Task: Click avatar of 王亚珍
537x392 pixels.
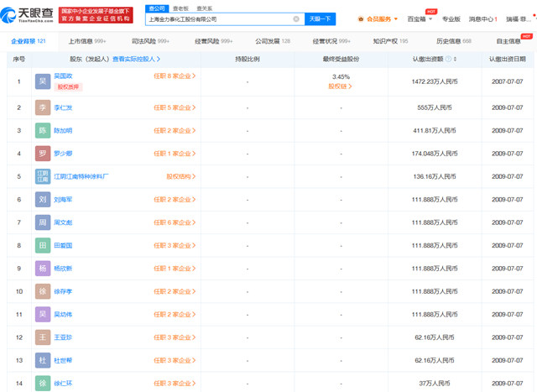Action: pyautogui.click(x=43, y=337)
